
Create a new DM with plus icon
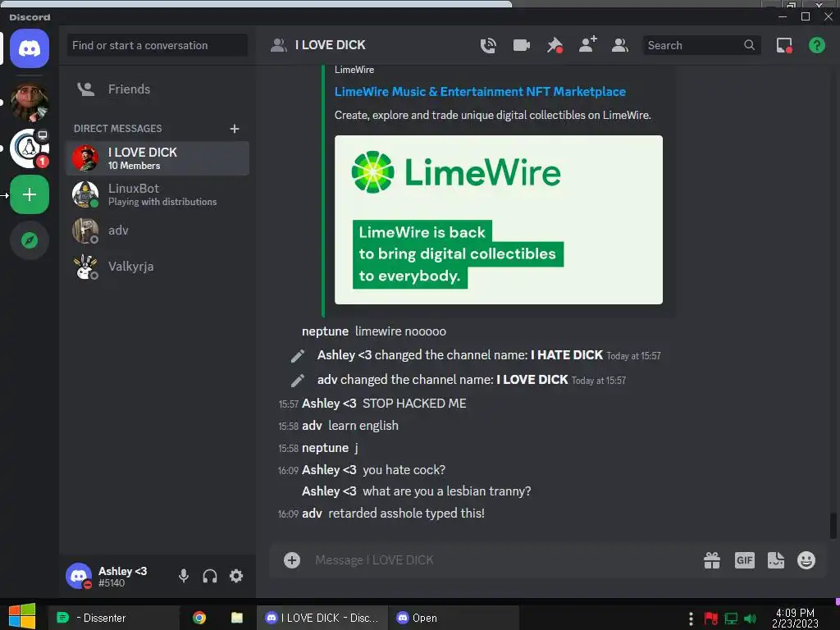point(235,129)
